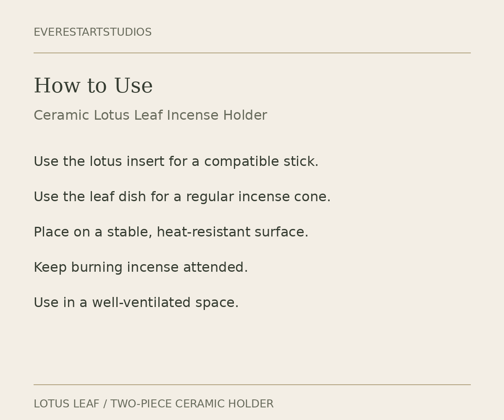Click the words 'compatible stick' in first instruction
Viewport: 504px width, 420px height.
(x=261, y=162)
